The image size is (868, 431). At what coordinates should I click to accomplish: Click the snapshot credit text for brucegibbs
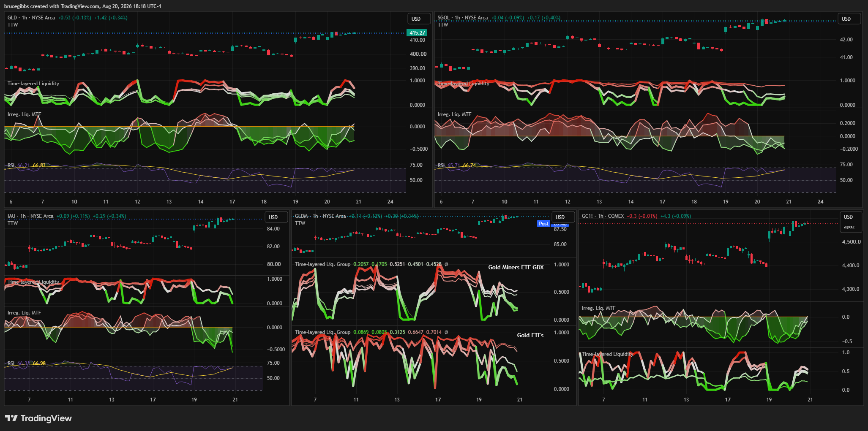(82, 6)
